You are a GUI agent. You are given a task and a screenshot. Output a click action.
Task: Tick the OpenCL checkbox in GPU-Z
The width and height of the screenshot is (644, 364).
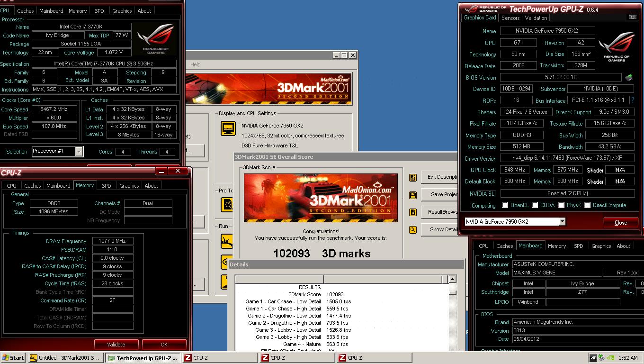(x=505, y=205)
